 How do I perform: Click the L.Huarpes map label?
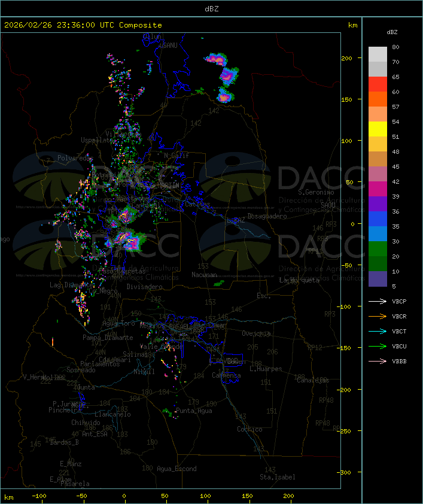click(266, 369)
